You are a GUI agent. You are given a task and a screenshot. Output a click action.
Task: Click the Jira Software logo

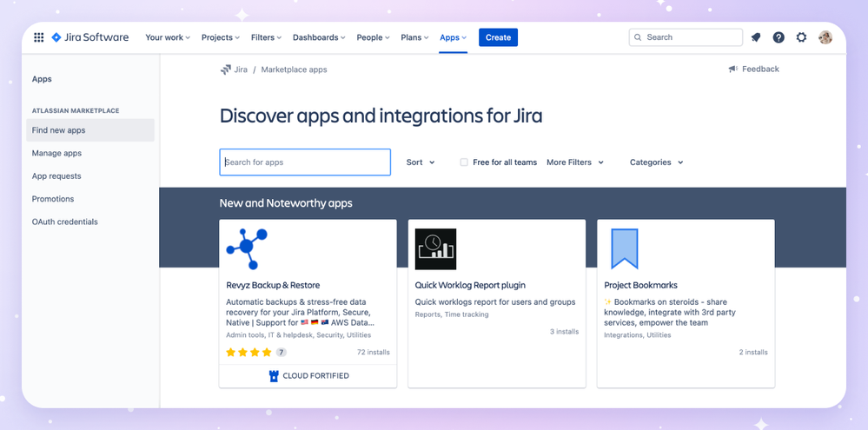90,37
